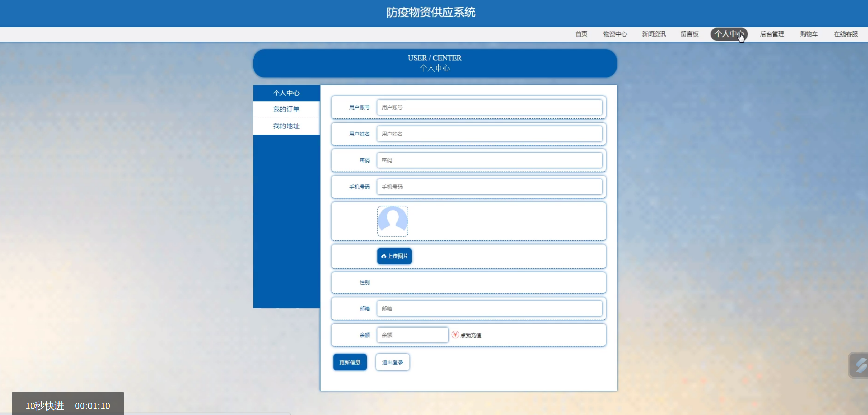Image resolution: width=868 pixels, height=415 pixels.
Task: Open 我的订单 in the sidebar
Action: 286,109
